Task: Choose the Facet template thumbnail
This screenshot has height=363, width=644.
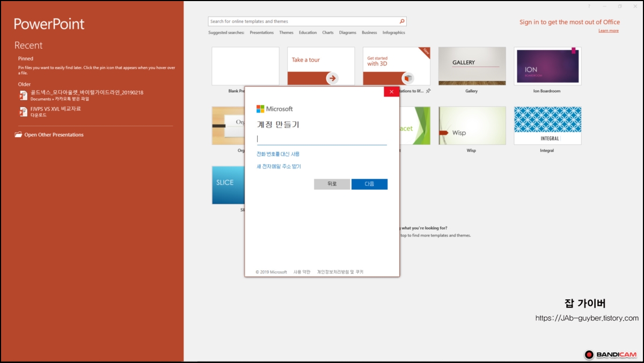Action: [x=415, y=125]
